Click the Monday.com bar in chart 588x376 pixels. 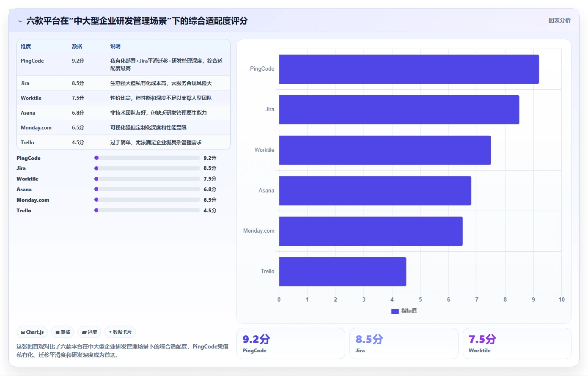(371, 231)
